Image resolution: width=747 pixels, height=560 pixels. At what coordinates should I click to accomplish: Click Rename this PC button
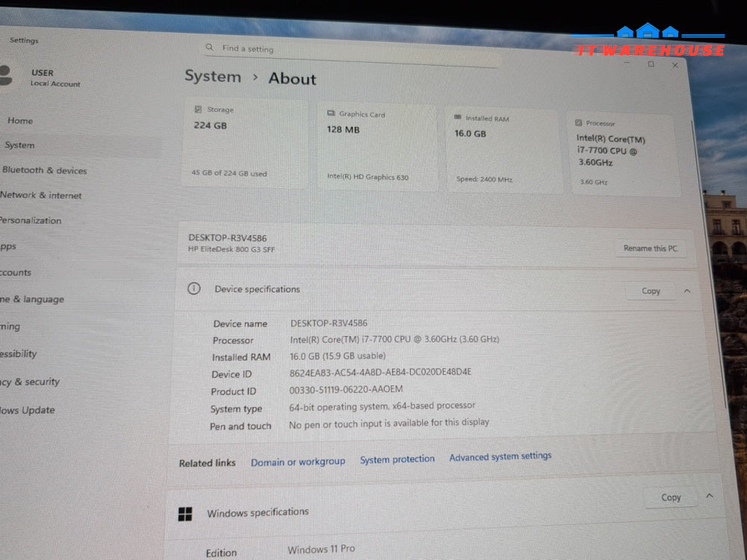point(651,249)
